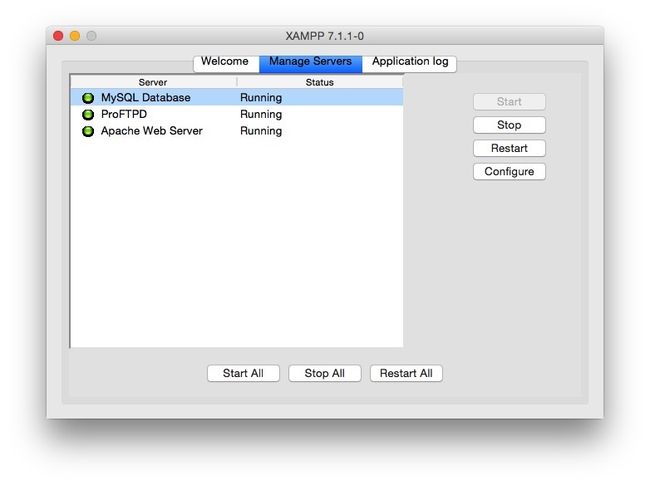Screen dimensions: 650x485
Task: Switch to the Welcome tab
Action: [x=226, y=62]
